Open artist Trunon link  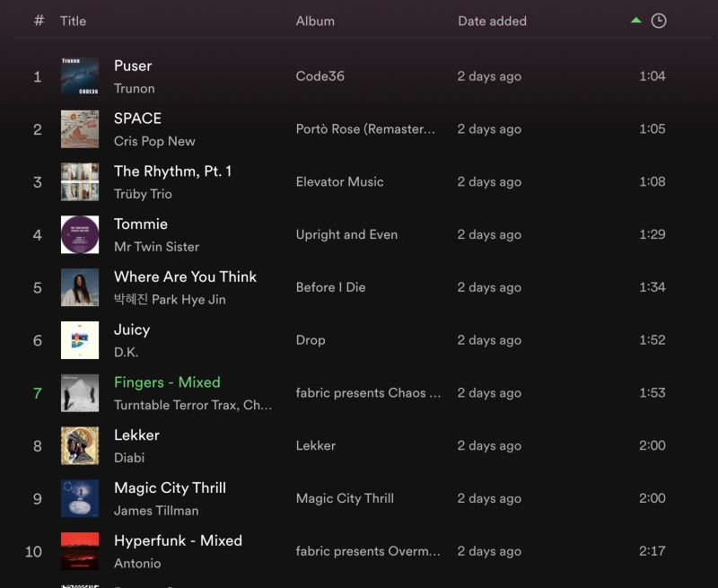click(x=135, y=88)
